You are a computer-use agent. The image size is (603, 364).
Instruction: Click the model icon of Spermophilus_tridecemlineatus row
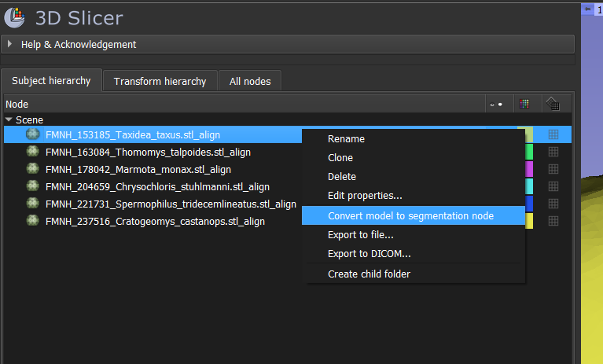(x=33, y=204)
